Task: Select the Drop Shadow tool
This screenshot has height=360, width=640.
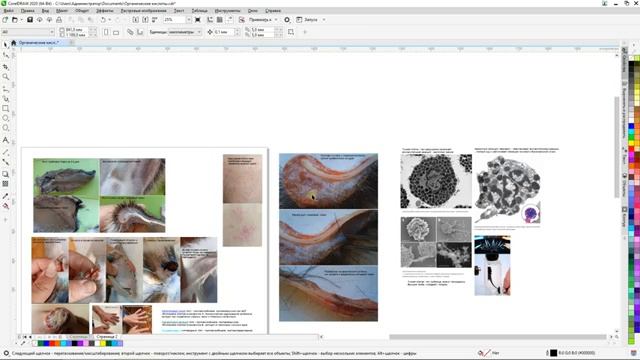Action: (x=5, y=174)
